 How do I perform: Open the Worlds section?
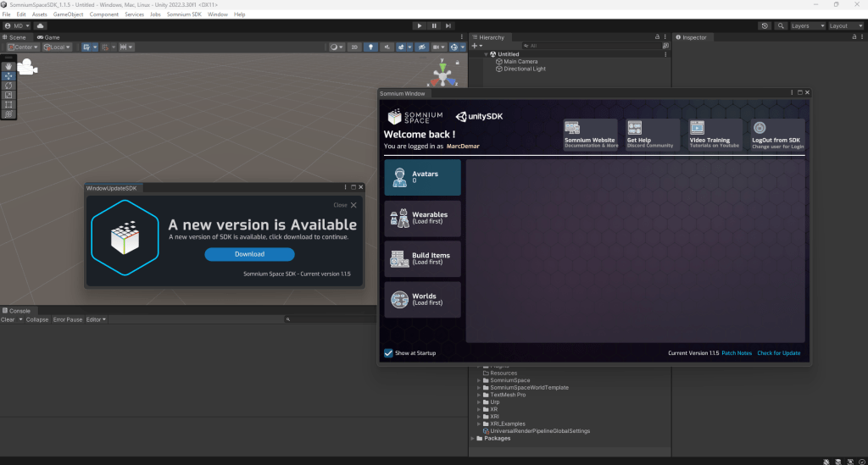click(x=422, y=299)
